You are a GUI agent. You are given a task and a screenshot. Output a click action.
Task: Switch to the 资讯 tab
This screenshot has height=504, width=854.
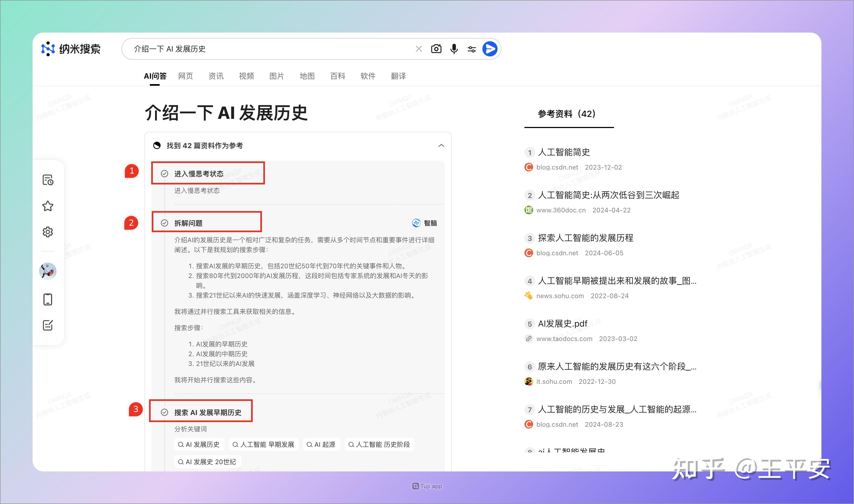coord(216,76)
